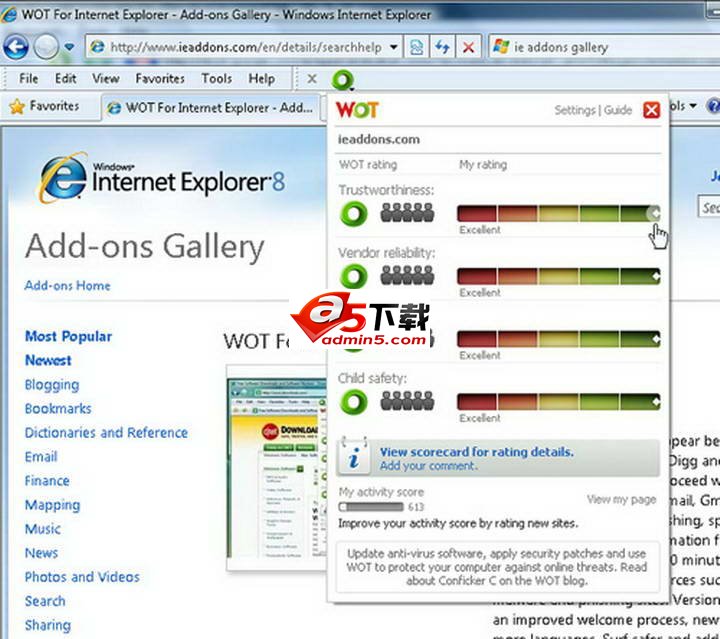Open the Finance category
This screenshot has height=639, width=720.
click(47, 481)
